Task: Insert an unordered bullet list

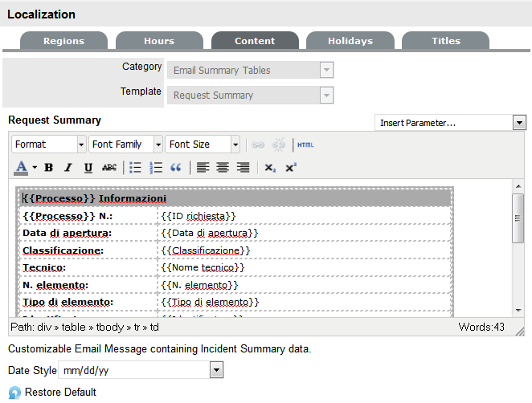Action: 135,168
